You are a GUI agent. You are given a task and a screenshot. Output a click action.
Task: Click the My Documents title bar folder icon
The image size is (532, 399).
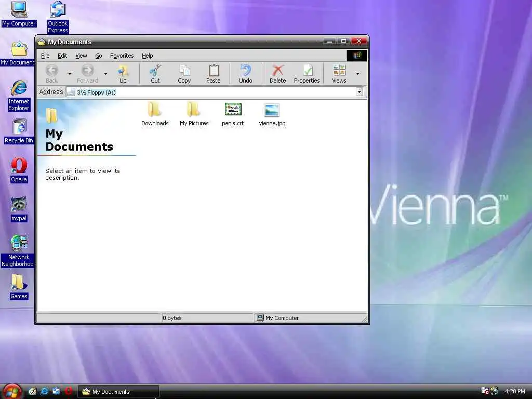coord(42,42)
